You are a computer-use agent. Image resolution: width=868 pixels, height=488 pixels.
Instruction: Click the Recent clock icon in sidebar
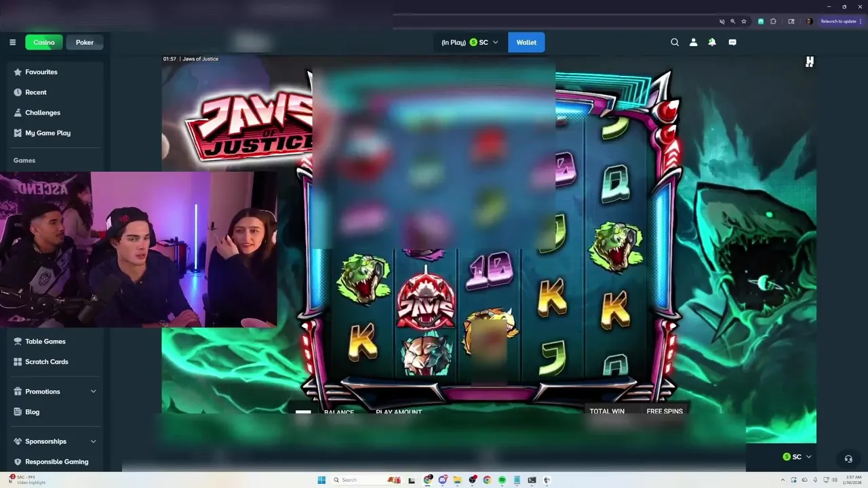pyautogui.click(x=18, y=92)
